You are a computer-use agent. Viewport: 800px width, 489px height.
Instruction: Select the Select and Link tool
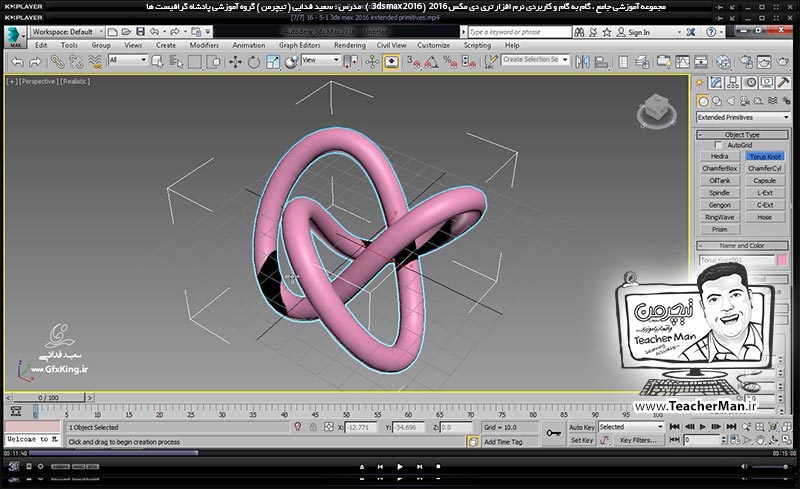pyautogui.click(x=57, y=62)
